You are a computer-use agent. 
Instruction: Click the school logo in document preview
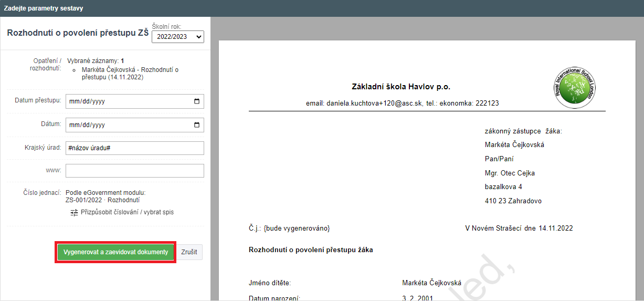coord(576,88)
